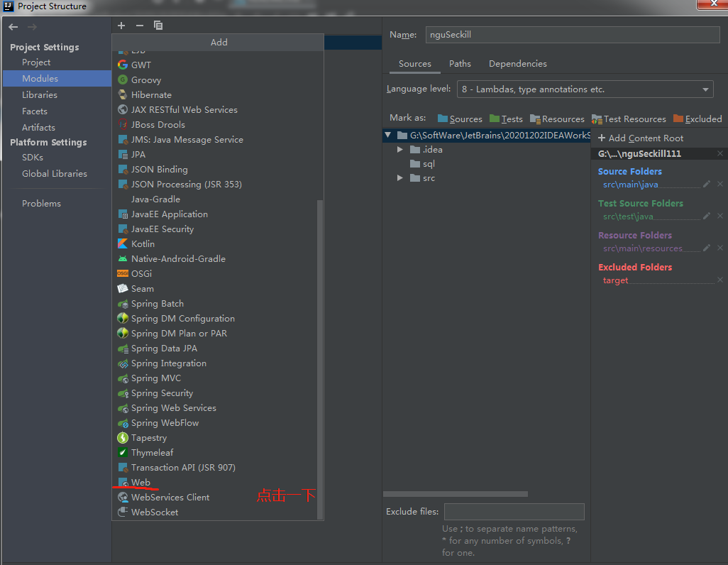
Task: Select JavaEE Application entry
Action: pos(218,214)
